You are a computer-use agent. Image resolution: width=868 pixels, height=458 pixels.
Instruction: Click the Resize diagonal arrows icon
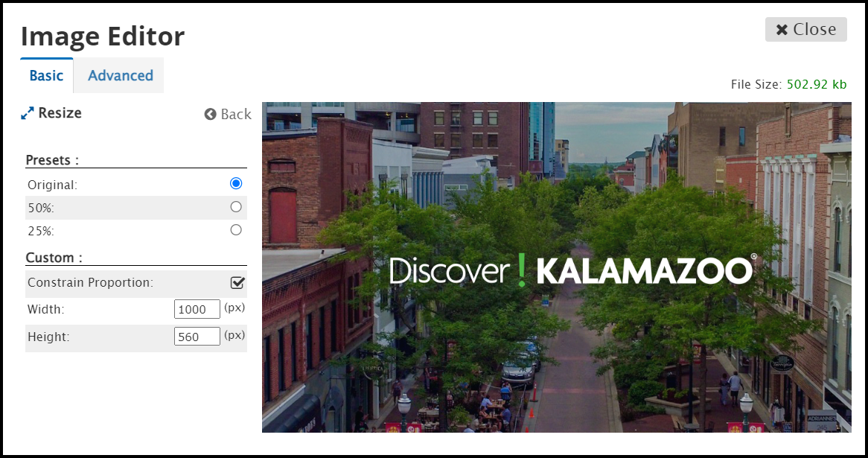tap(28, 113)
